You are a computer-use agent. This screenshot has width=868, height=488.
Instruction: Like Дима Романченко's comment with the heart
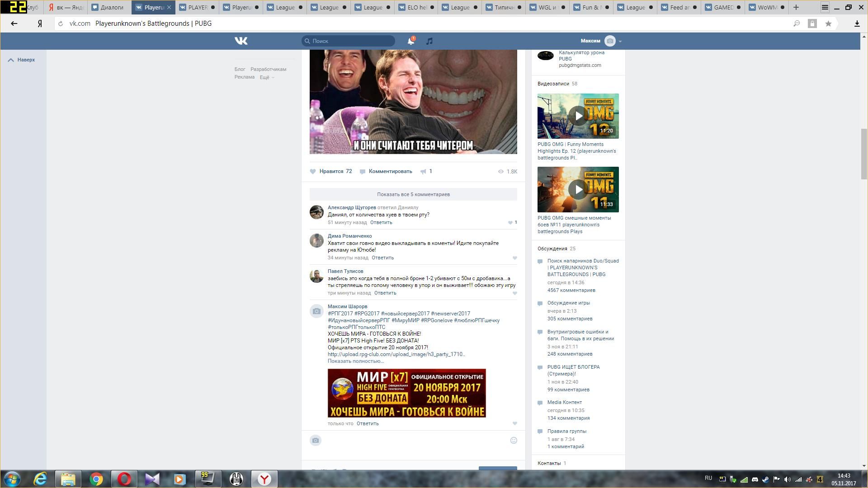pos(514,258)
